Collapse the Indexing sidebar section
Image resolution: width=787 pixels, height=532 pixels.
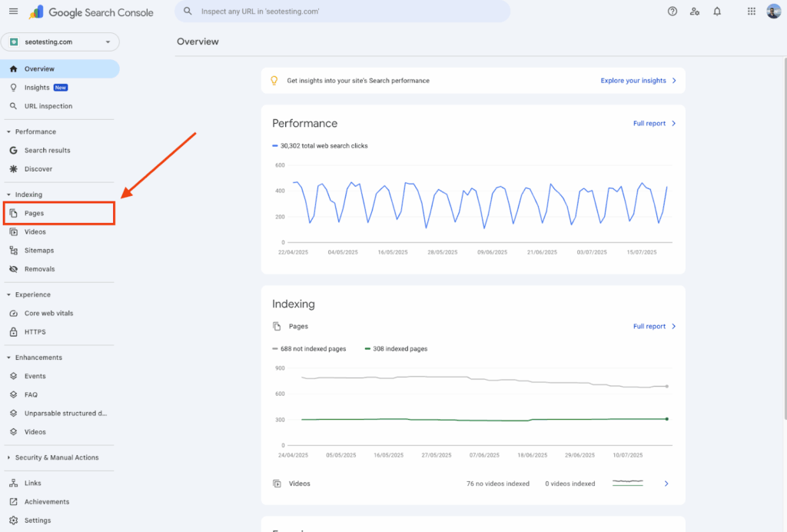click(x=8, y=195)
